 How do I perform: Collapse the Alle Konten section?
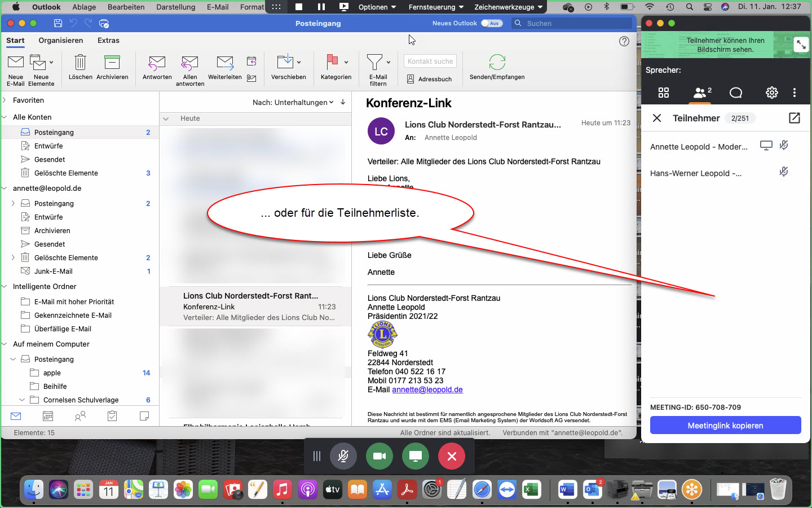pos(4,117)
